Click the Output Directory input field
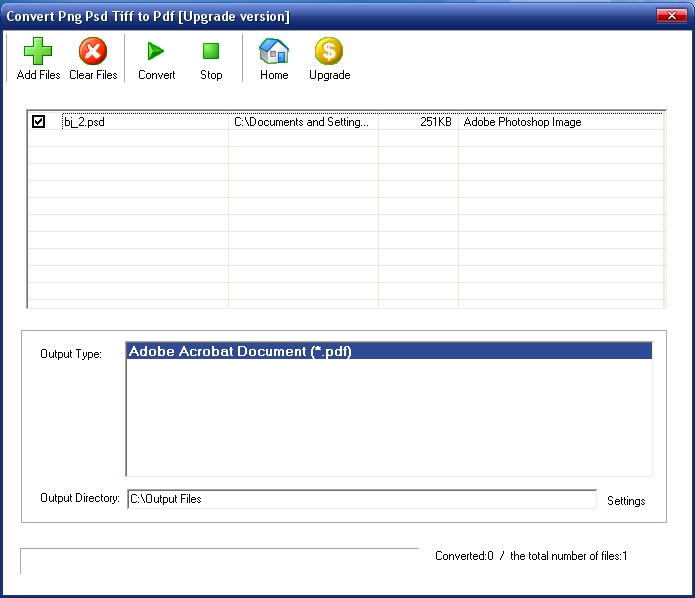This screenshot has height=598, width=695. (362, 499)
